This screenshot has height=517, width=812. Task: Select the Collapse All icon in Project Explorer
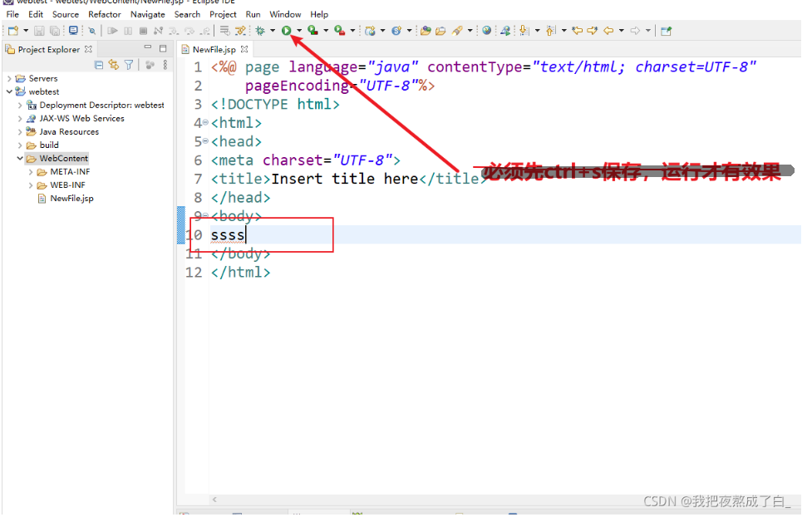[x=99, y=65]
